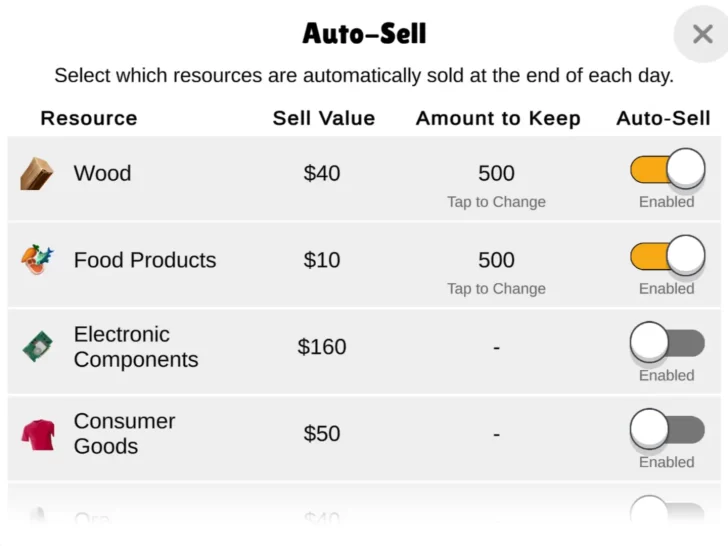This screenshot has width=728, height=546.
Task: Click the Resource column header
Action: 89,118
